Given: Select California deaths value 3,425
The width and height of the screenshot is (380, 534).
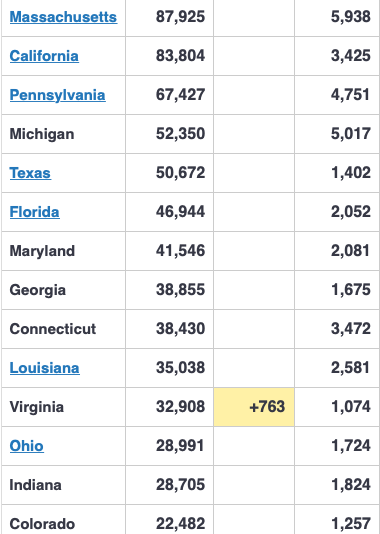Looking at the screenshot, I should [x=351, y=56].
